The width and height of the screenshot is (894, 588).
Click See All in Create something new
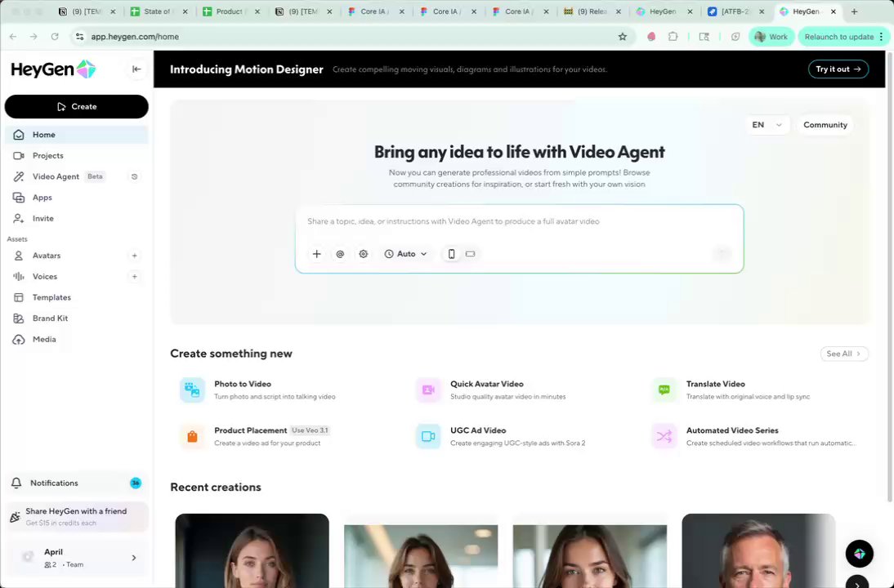tap(844, 354)
